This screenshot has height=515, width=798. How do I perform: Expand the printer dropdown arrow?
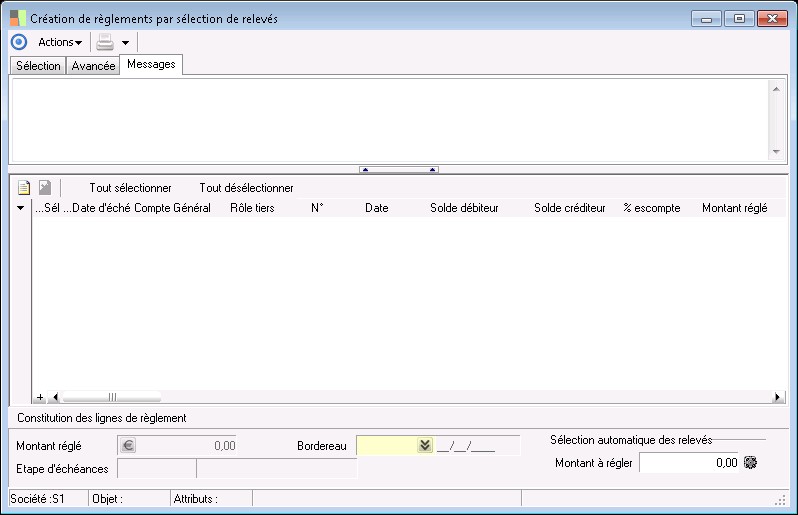pos(126,43)
